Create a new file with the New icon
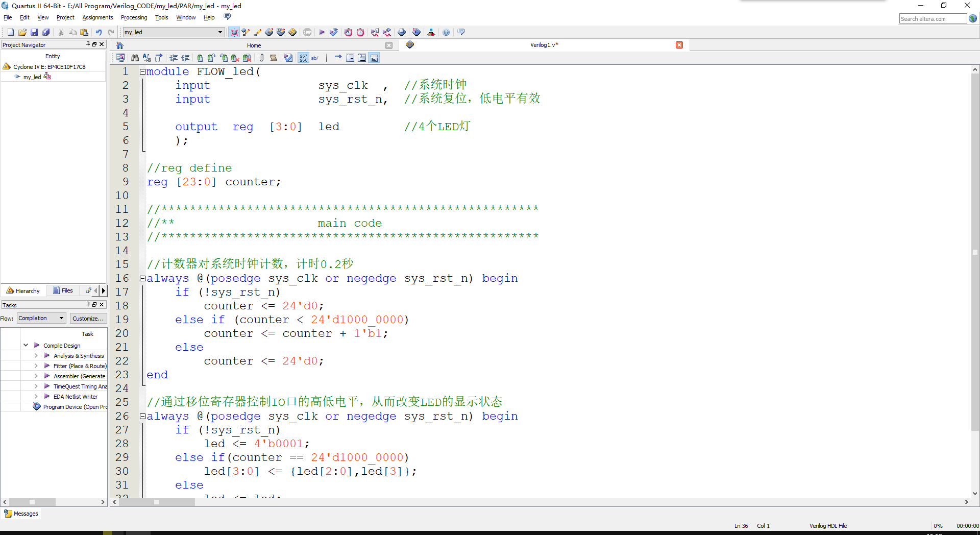The height and width of the screenshot is (535, 980). tap(10, 32)
